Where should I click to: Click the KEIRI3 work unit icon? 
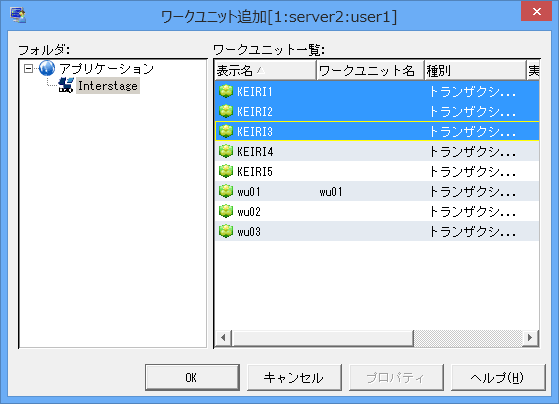[x=226, y=132]
